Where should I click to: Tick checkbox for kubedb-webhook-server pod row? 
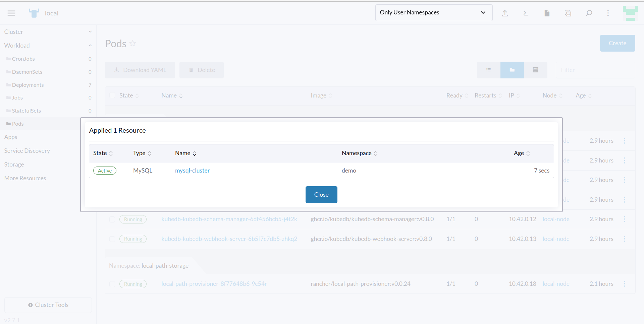(112, 239)
